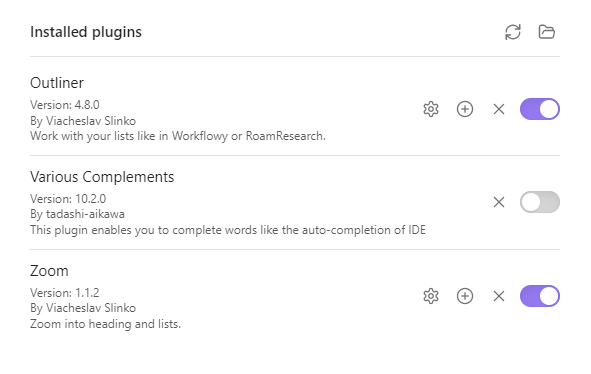Turn off the Zoom plugin toggle
This screenshot has height=374, width=591.
(x=540, y=296)
